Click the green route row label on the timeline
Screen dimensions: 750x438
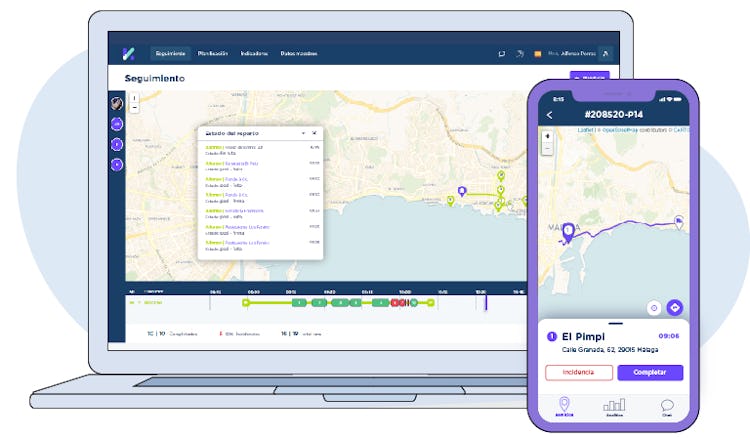click(146, 303)
